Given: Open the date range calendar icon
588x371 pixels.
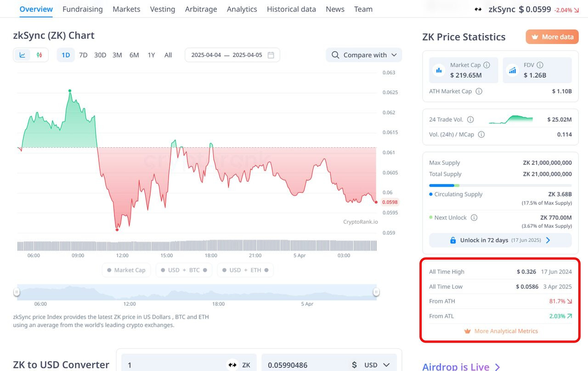Looking at the screenshot, I should tap(271, 55).
